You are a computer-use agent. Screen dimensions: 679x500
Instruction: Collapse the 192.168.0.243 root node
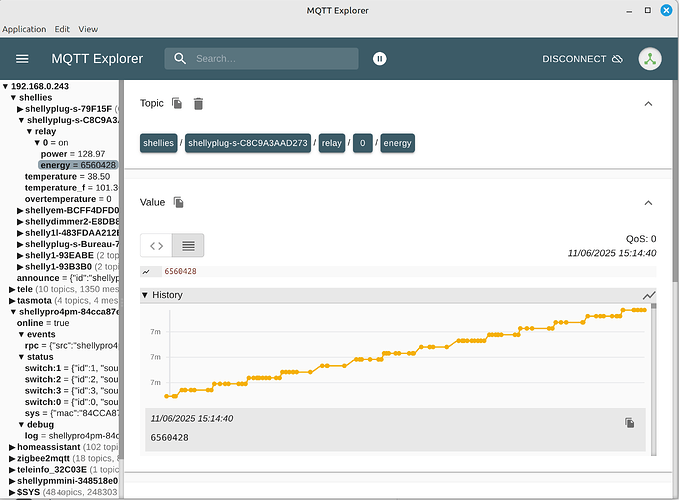click(5, 87)
